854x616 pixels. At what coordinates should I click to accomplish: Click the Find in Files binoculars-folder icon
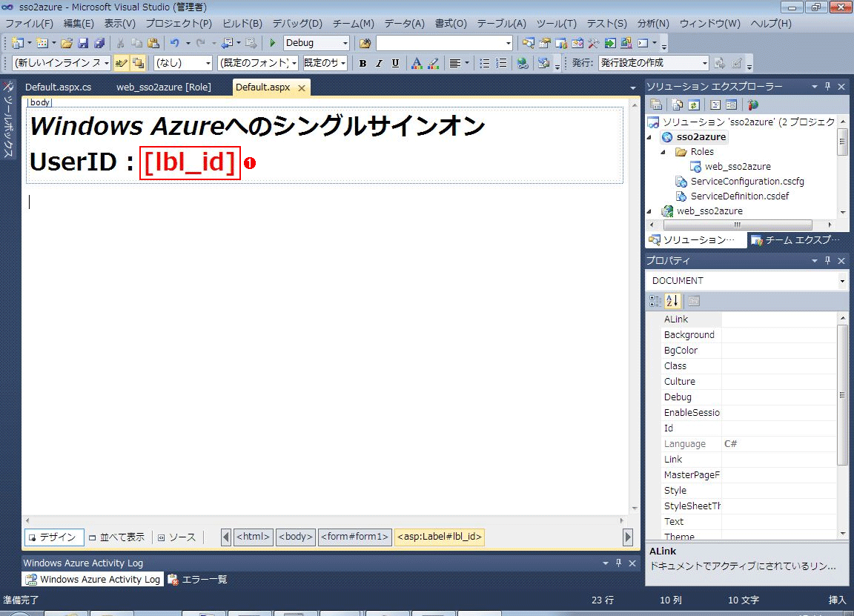point(365,43)
